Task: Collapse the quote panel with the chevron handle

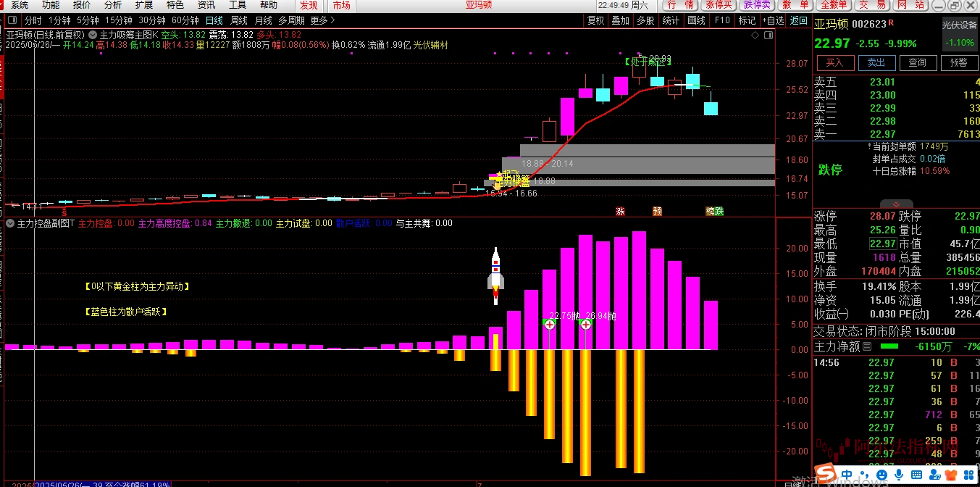Action: click(x=895, y=204)
